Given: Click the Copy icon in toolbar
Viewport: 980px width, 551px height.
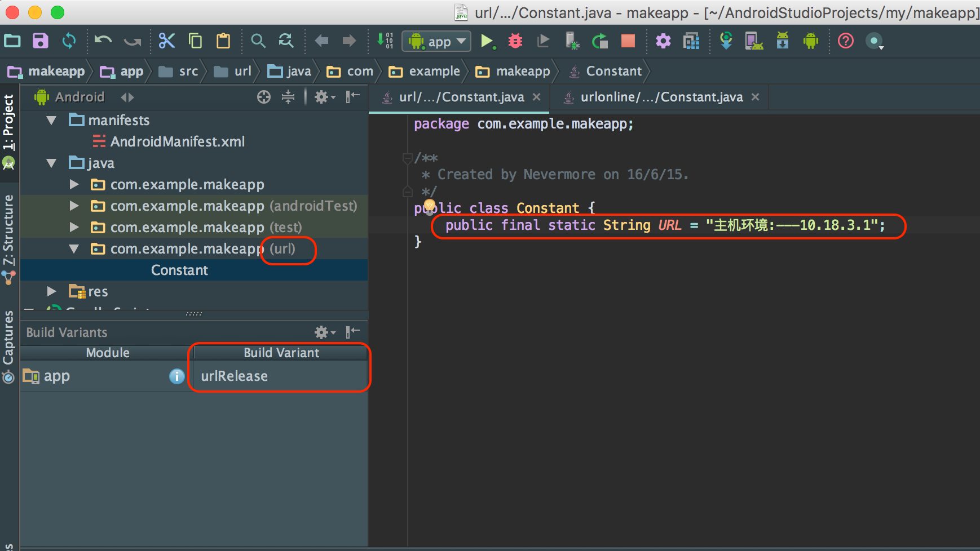Looking at the screenshot, I should tap(195, 41).
